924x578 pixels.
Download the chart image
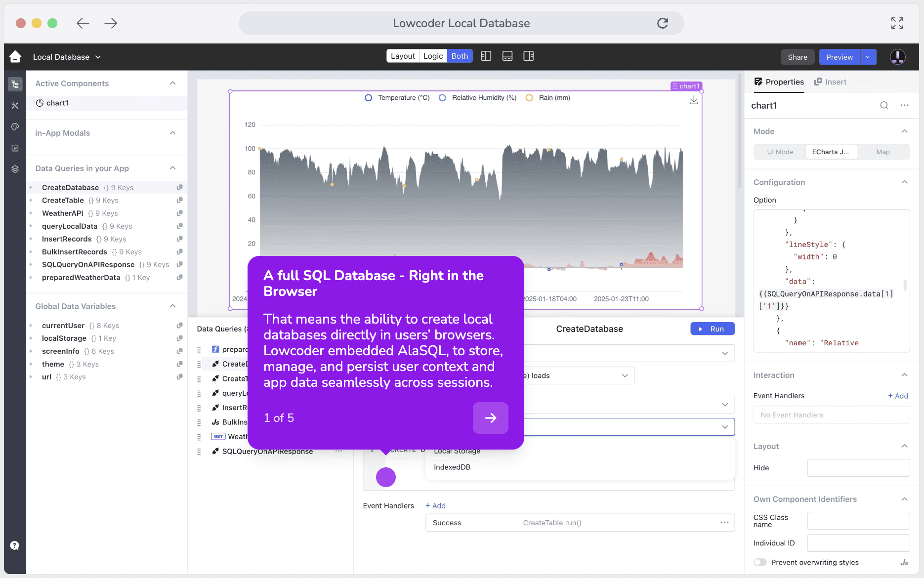coord(694,100)
